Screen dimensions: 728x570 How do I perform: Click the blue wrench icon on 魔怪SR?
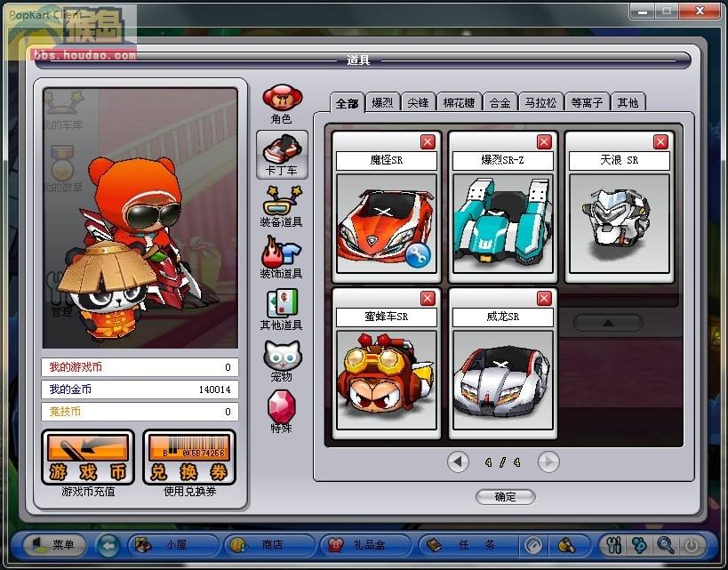[418, 255]
